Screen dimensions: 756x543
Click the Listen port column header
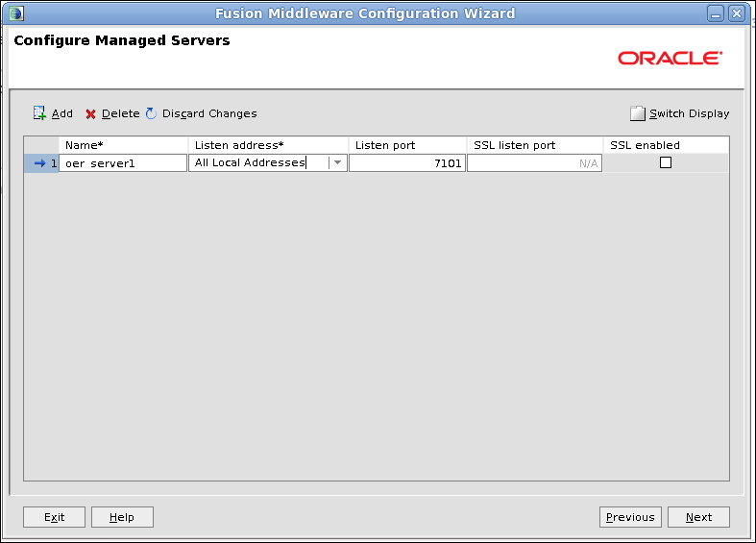pos(407,145)
